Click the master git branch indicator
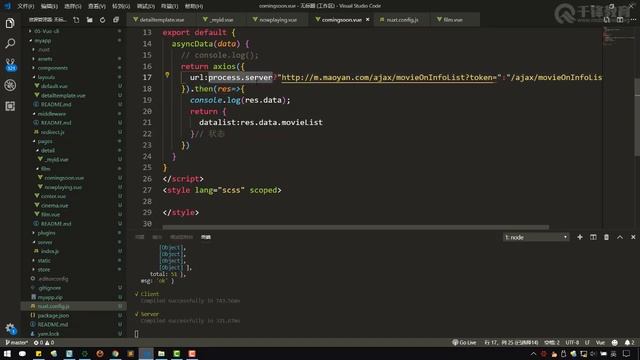Screen dimensions: 640x360 (x=17, y=342)
